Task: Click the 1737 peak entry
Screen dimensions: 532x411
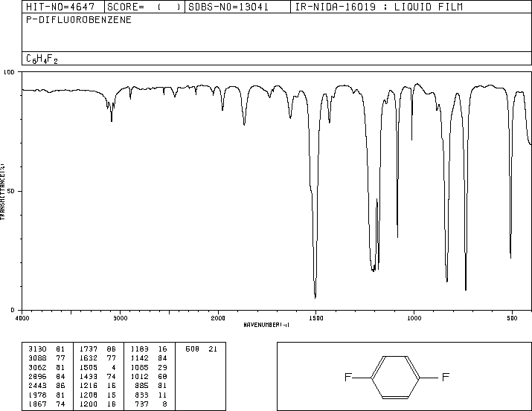Action: [97, 349]
